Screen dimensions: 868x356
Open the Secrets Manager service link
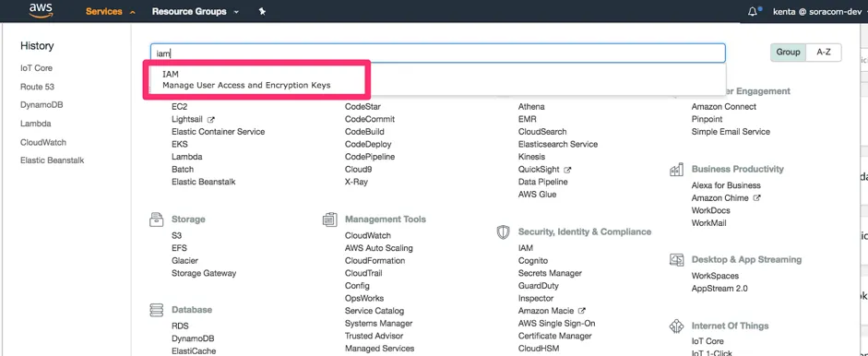coord(550,273)
